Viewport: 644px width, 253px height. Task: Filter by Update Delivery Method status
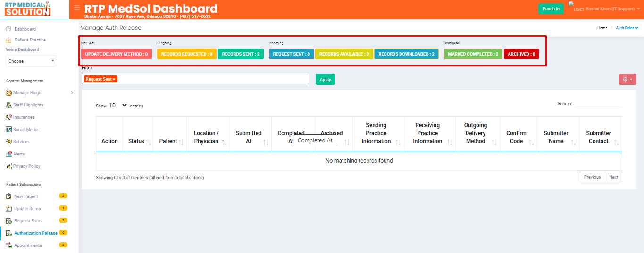(x=117, y=54)
